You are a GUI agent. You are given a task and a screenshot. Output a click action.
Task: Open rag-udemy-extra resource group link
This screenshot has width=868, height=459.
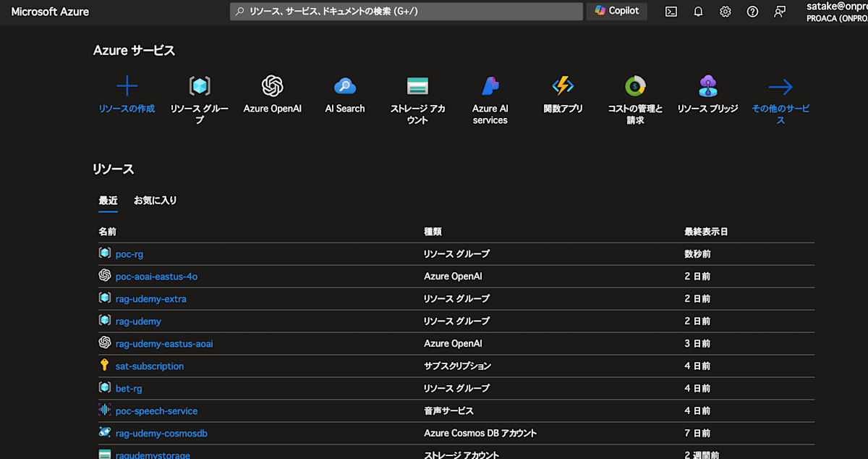pos(151,299)
